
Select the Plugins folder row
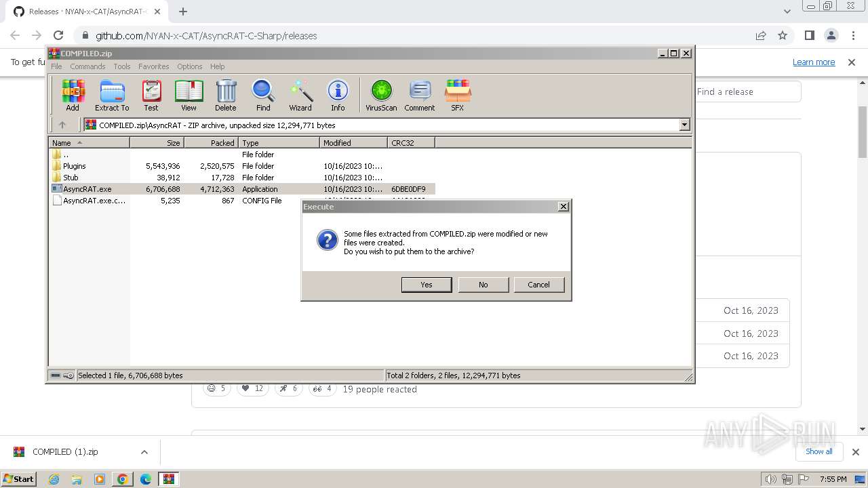[x=242, y=166]
